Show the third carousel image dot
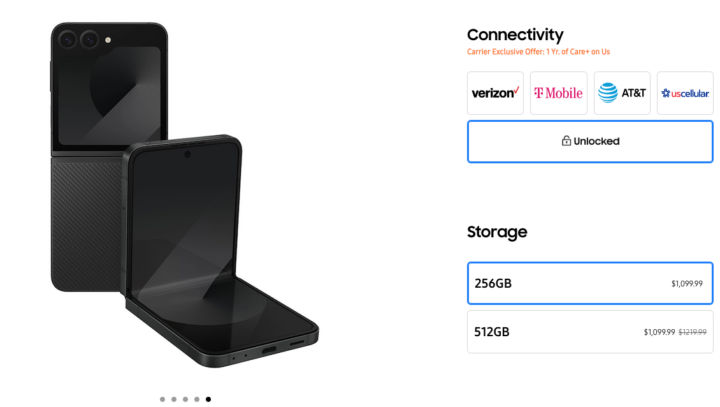 pos(185,399)
